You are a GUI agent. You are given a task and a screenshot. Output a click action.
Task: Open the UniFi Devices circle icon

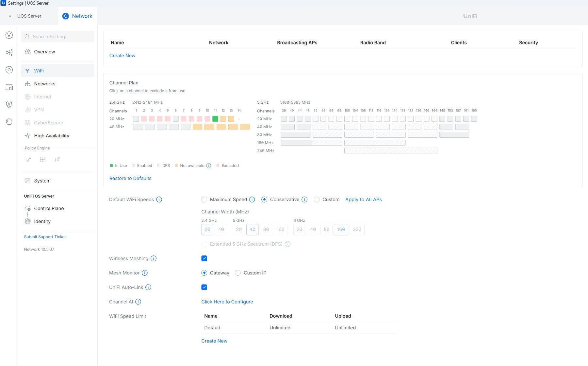pyautogui.click(x=9, y=70)
